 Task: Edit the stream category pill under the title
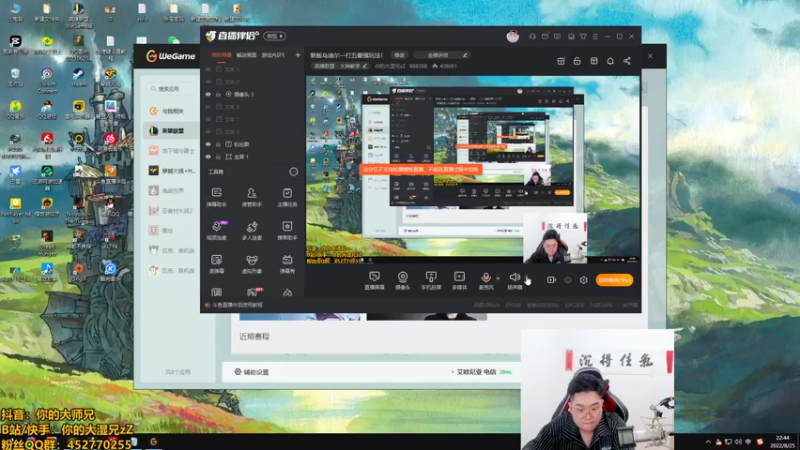[x=340, y=66]
